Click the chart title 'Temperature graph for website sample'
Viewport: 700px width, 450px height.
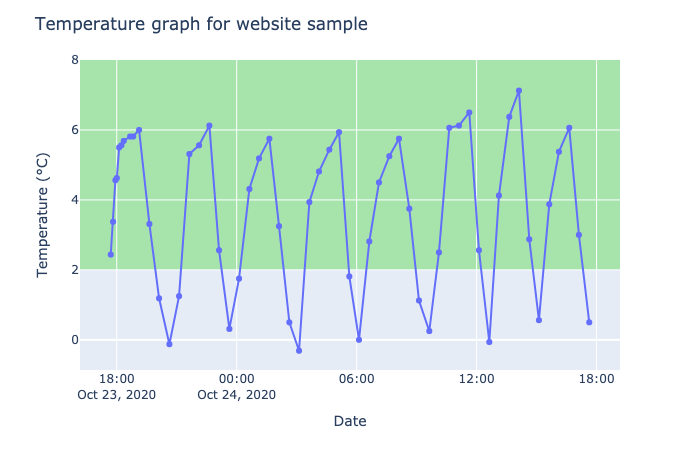(201, 24)
